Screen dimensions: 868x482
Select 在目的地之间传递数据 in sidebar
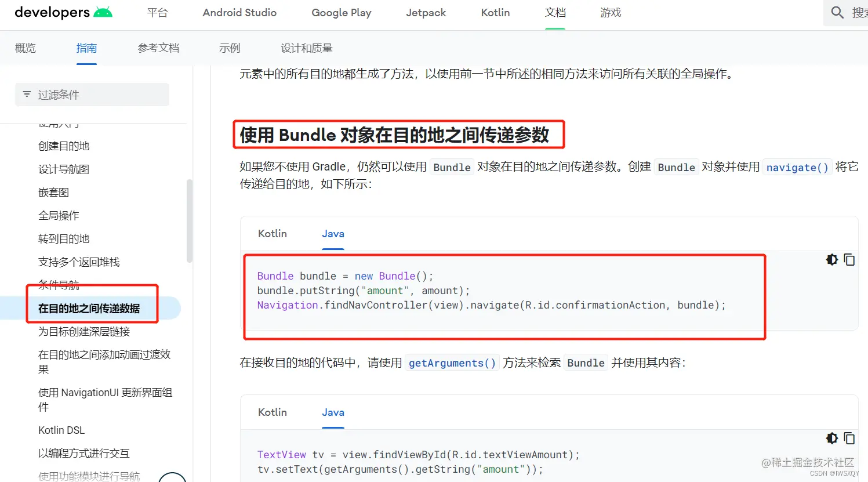[x=89, y=309]
